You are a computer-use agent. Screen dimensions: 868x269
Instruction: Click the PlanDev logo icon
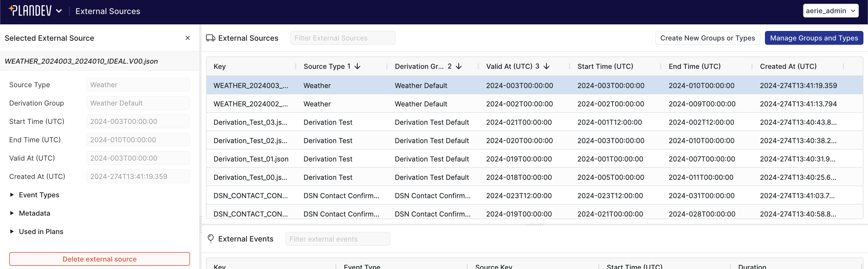coord(30,11)
